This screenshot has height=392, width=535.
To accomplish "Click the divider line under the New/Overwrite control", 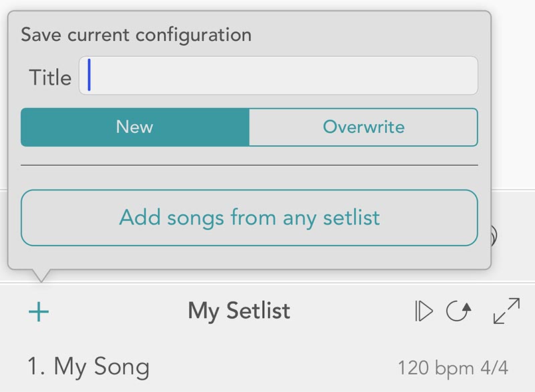I will pos(249,165).
